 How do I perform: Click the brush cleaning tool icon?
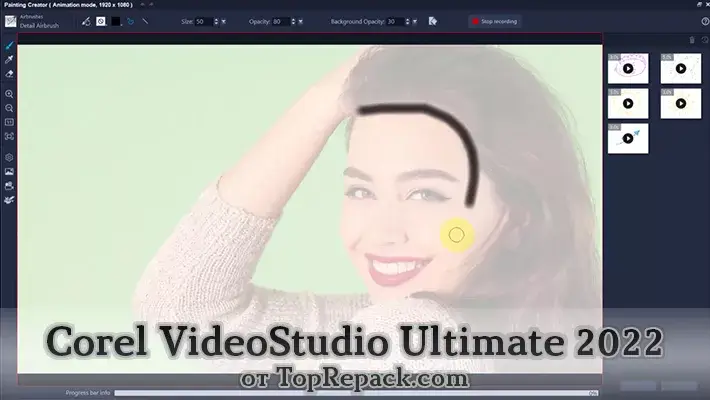tap(86, 21)
